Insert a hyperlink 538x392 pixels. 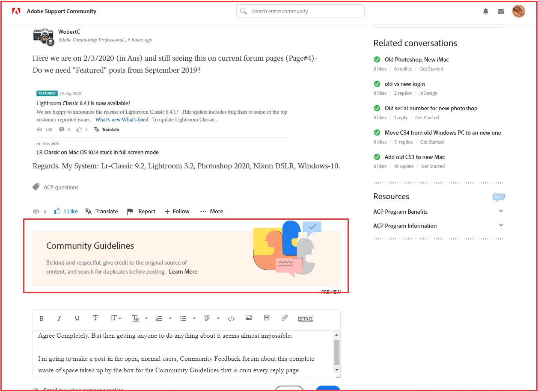(x=284, y=318)
